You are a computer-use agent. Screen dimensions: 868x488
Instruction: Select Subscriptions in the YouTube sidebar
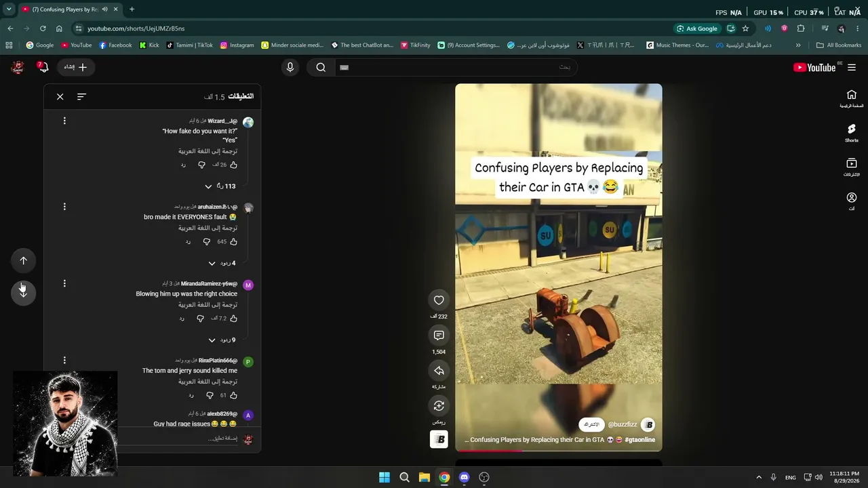852,167
